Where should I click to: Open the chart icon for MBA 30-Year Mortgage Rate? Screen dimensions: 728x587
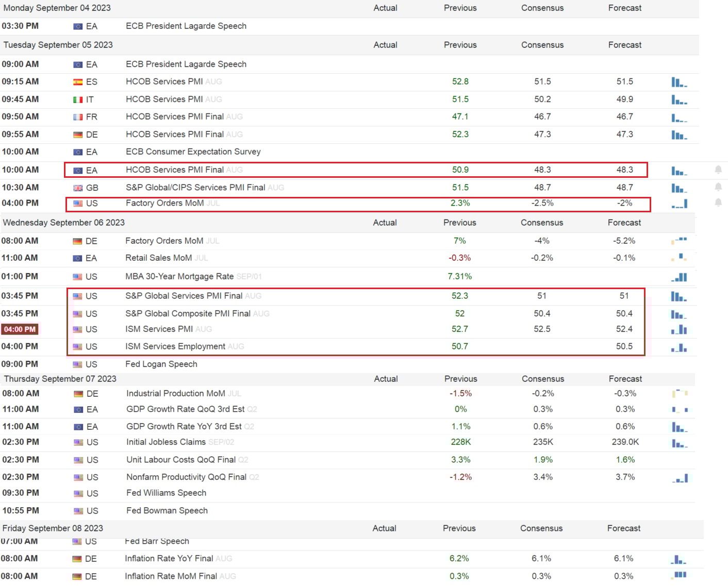(679, 277)
